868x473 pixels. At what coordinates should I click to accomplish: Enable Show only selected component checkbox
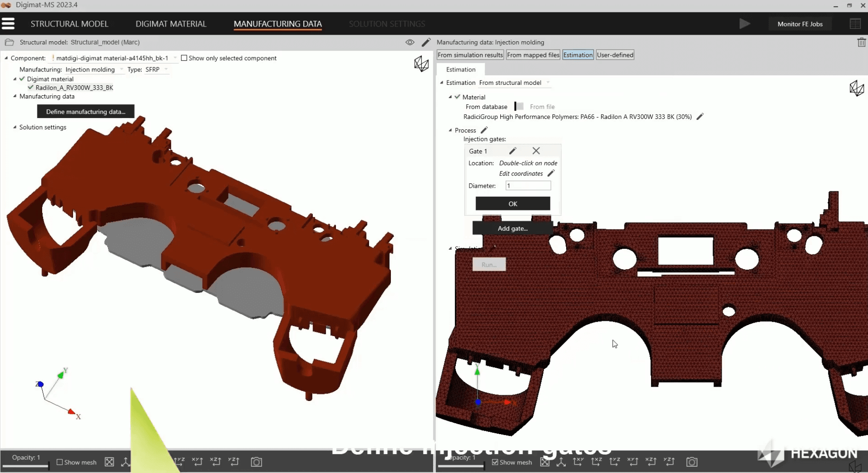click(184, 58)
